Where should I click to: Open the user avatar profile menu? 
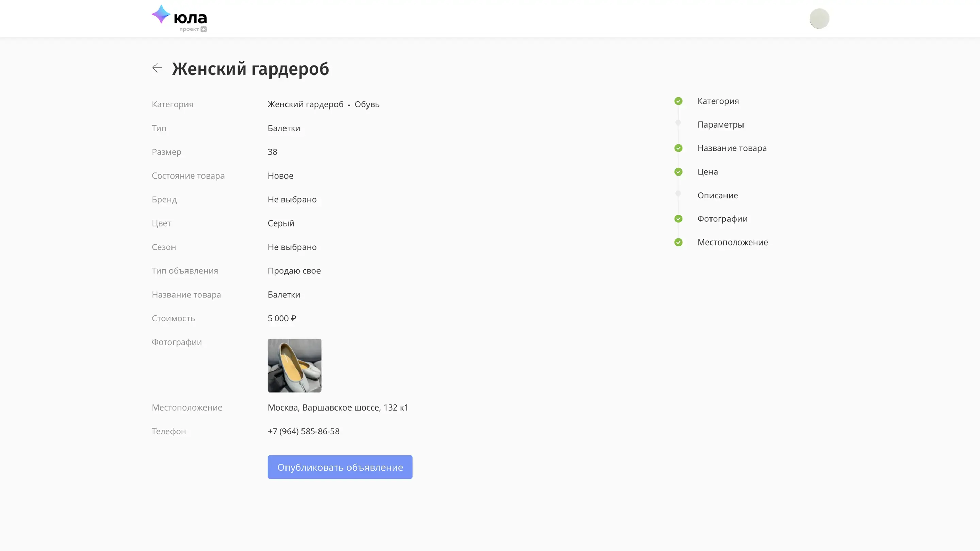coord(819,18)
